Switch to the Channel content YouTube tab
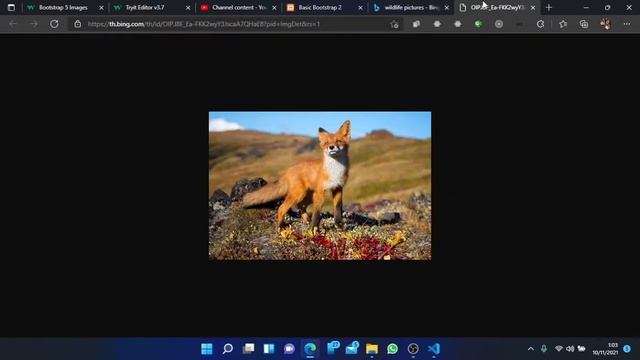Image resolution: width=640 pixels, height=360 pixels. coord(239,7)
